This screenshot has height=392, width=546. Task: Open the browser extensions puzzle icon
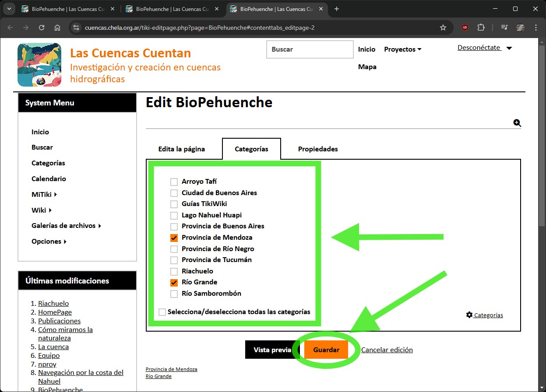coord(481,28)
